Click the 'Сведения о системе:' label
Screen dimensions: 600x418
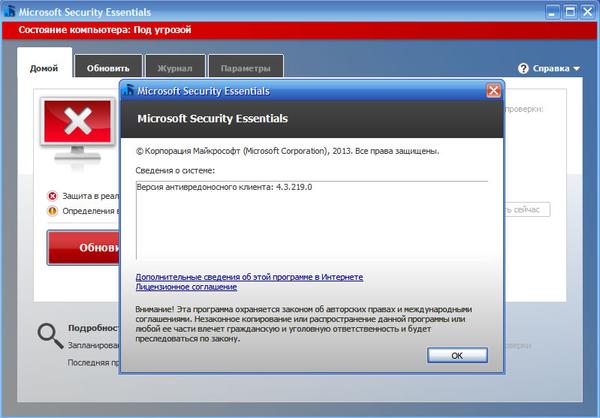tap(175, 170)
